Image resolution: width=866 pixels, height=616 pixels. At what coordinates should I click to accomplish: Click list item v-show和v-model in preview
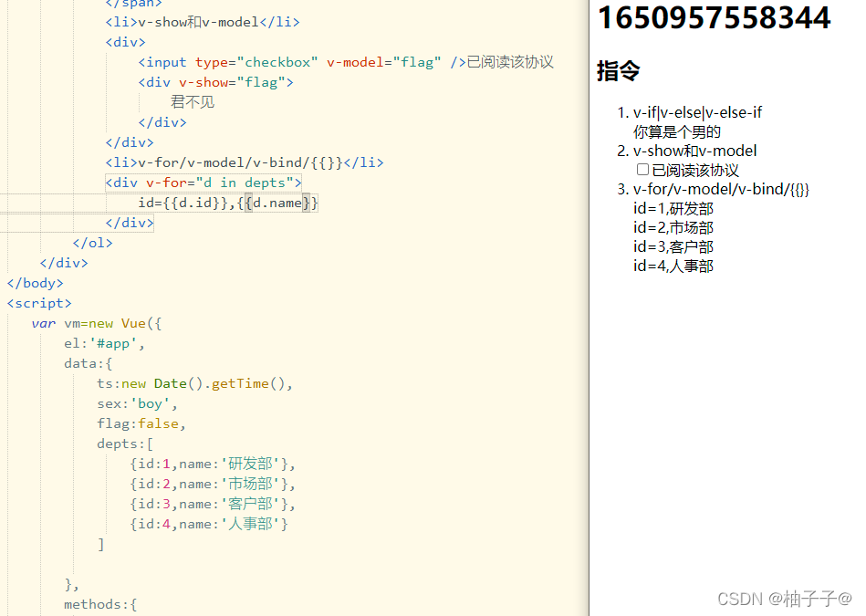pos(694,151)
